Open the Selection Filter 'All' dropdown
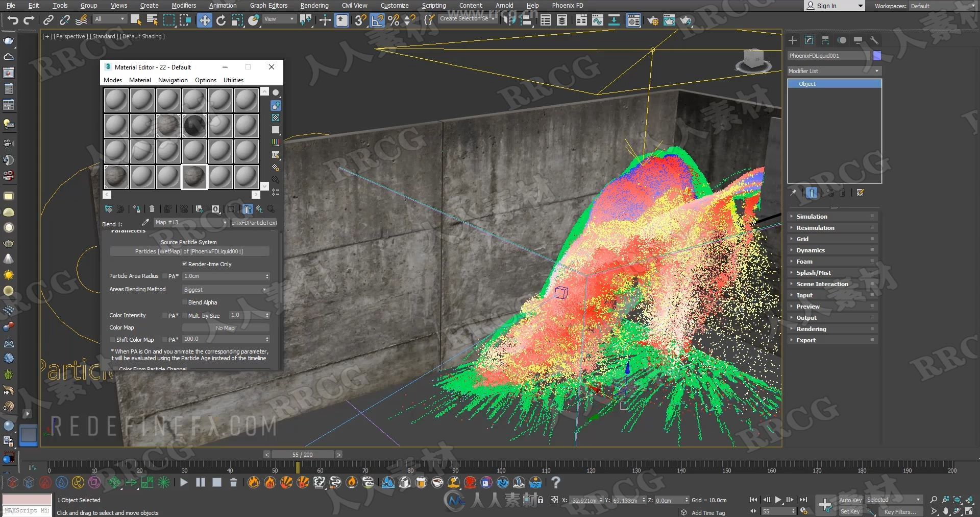The image size is (980, 517). [x=110, y=19]
